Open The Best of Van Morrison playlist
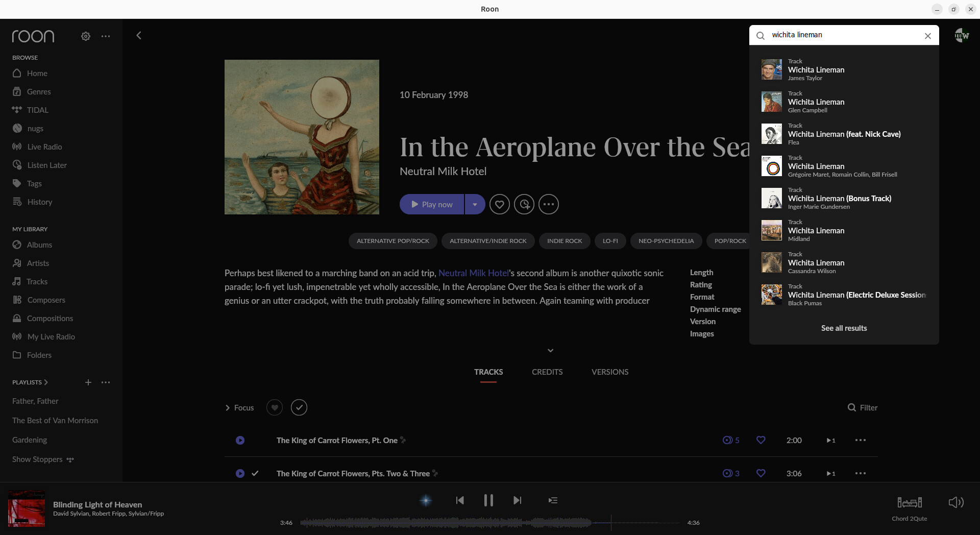 click(55, 420)
